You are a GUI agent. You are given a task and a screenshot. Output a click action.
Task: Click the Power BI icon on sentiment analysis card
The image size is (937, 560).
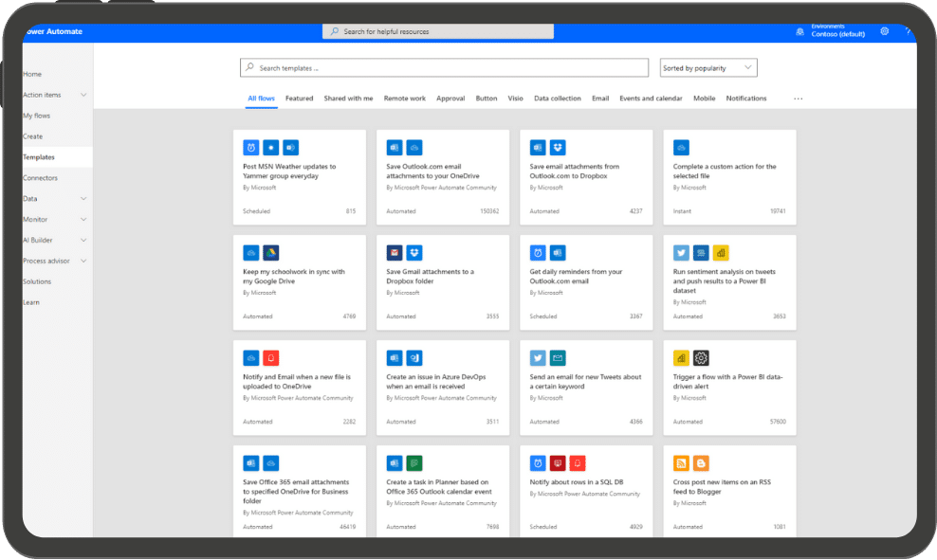point(721,253)
